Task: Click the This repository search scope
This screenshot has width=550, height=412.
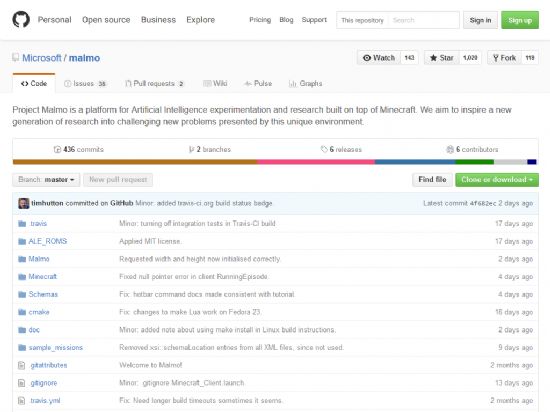Action: pos(362,20)
